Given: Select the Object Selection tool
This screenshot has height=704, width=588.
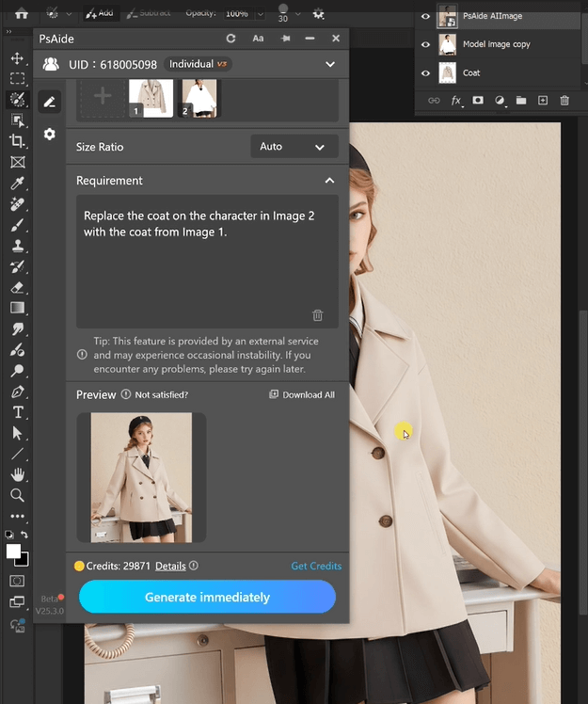Looking at the screenshot, I should pyautogui.click(x=17, y=120).
